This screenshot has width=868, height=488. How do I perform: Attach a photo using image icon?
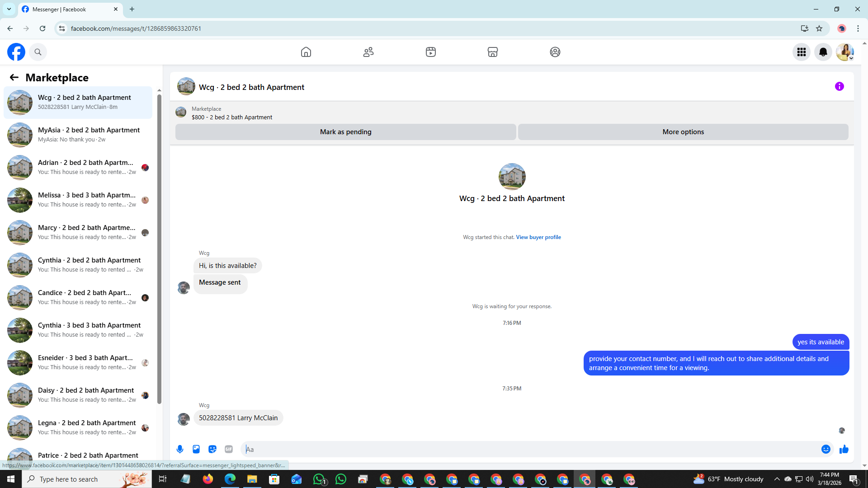196,449
